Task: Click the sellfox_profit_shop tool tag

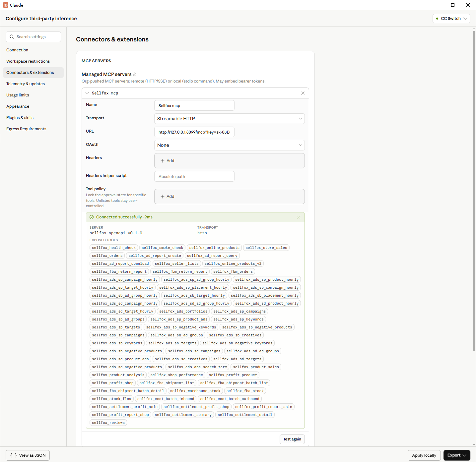Action: pyautogui.click(x=113, y=383)
